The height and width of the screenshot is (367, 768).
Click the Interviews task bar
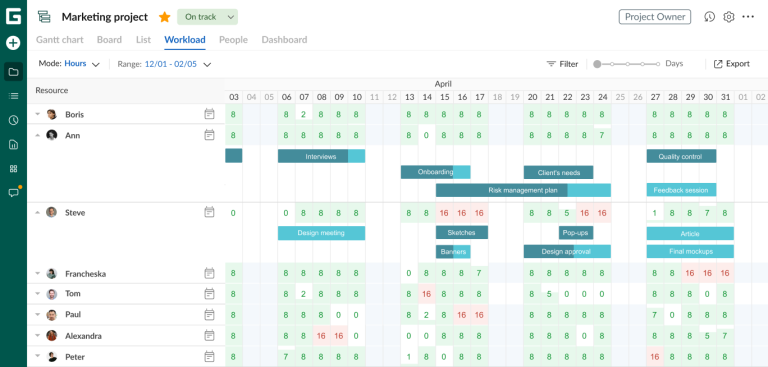tap(321, 156)
